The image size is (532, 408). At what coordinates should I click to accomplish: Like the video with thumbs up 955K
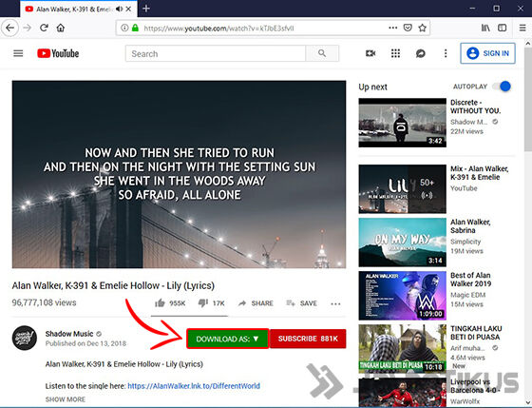pyautogui.click(x=170, y=303)
